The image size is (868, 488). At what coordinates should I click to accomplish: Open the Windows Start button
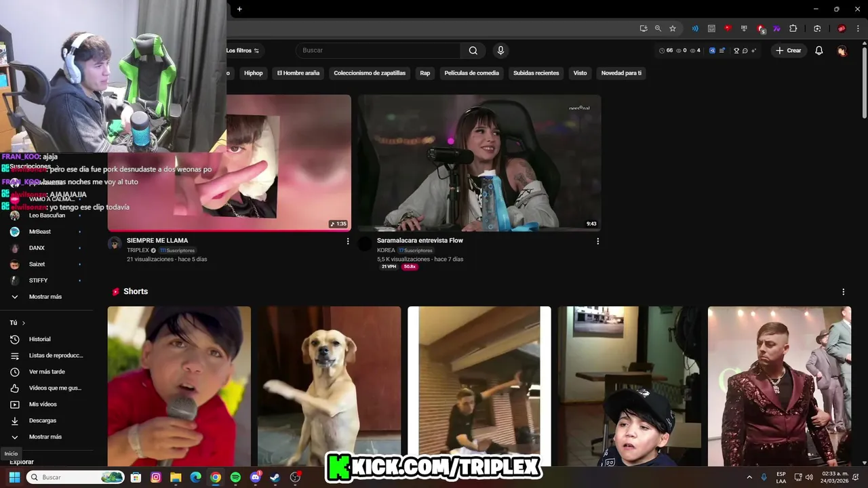(x=14, y=477)
